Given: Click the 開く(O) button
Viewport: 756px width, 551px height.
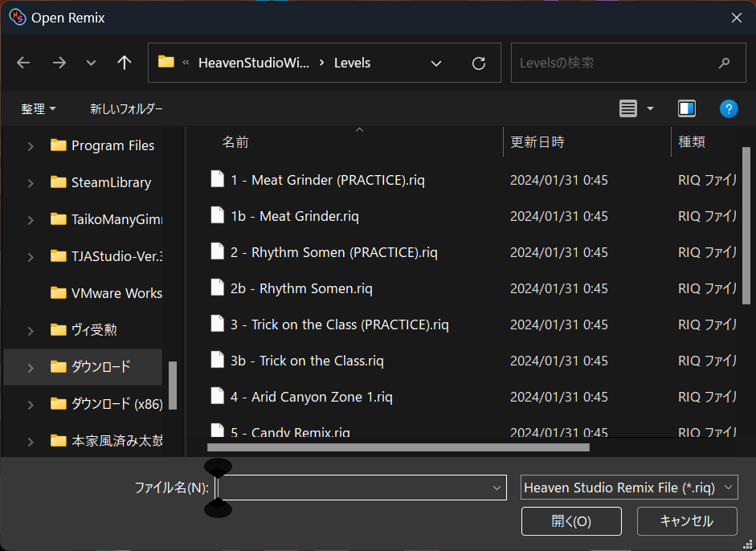Looking at the screenshot, I should pos(571,520).
